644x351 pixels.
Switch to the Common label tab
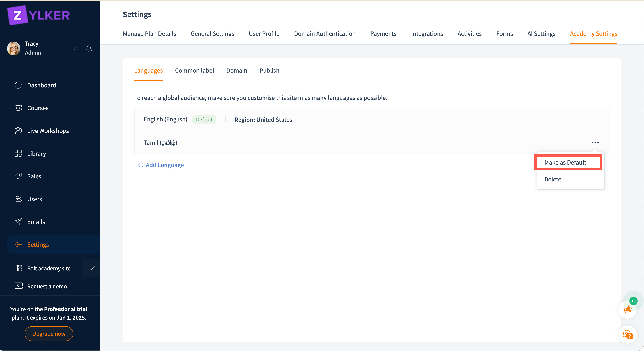[x=194, y=71]
